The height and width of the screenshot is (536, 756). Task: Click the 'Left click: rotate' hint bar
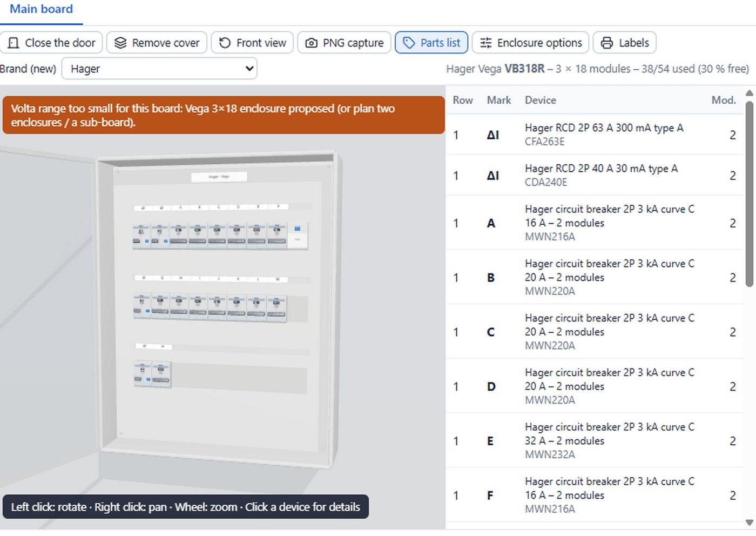click(185, 507)
